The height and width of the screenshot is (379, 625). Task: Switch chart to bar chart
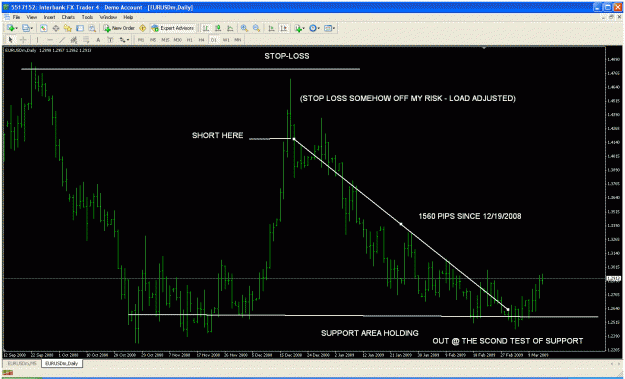click(205, 28)
